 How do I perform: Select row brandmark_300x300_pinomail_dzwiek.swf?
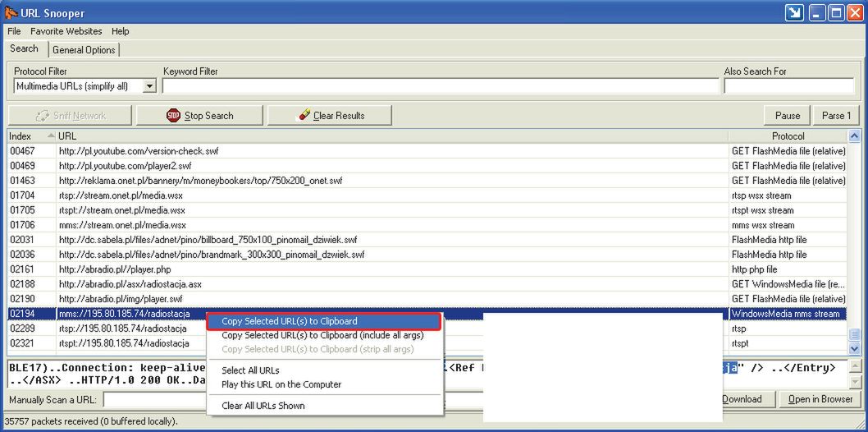point(427,255)
